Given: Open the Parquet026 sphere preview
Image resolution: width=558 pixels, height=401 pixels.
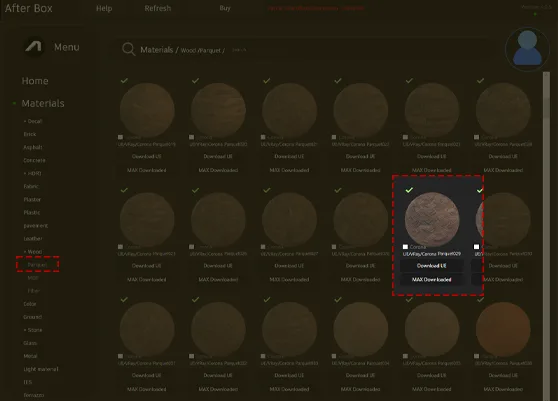Looking at the screenshot, I should click(218, 220).
